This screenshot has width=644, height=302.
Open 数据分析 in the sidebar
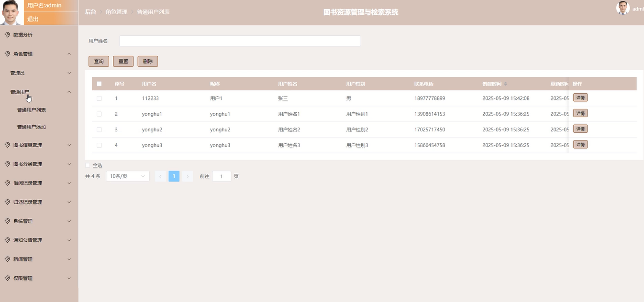click(x=23, y=35)
